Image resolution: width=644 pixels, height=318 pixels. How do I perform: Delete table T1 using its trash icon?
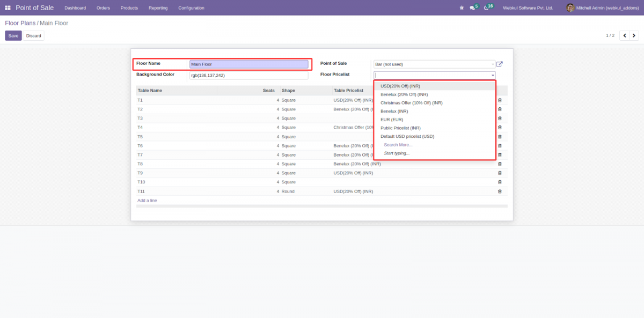coord(500,100)
